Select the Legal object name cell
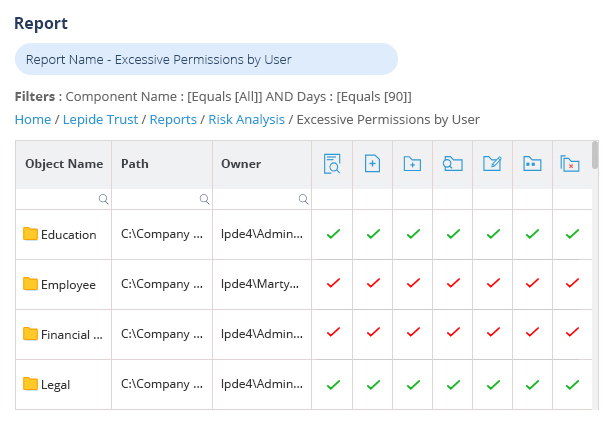The width and height of the screenshot is (612, 430). [x=64, y=384]
